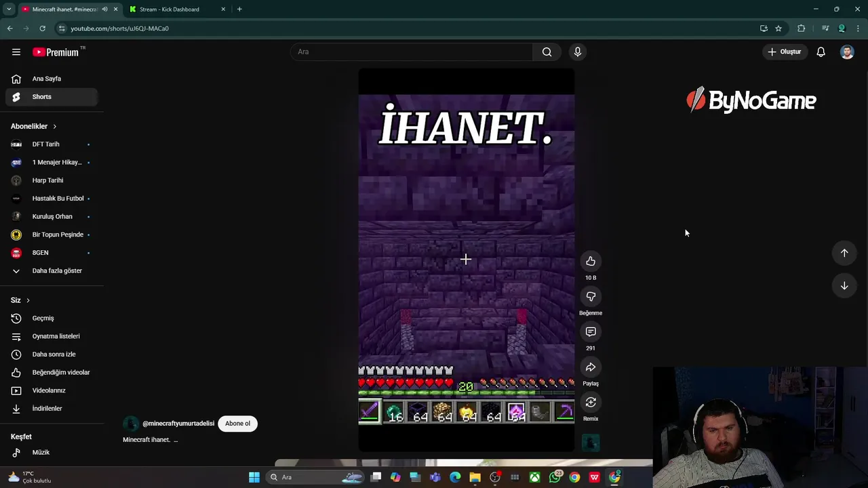Close the Kick Dashboard tab
868x488 pixels.
click(x=223, y=9)
